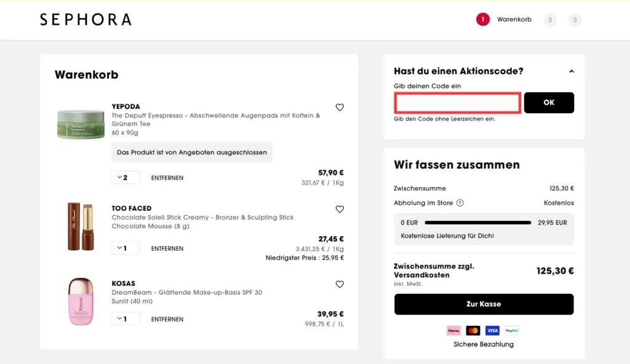This screenshot has height=364, width=630.
Task: Click the heart icon on TOO FACED bronzer
Action: [x=340, y=209]
